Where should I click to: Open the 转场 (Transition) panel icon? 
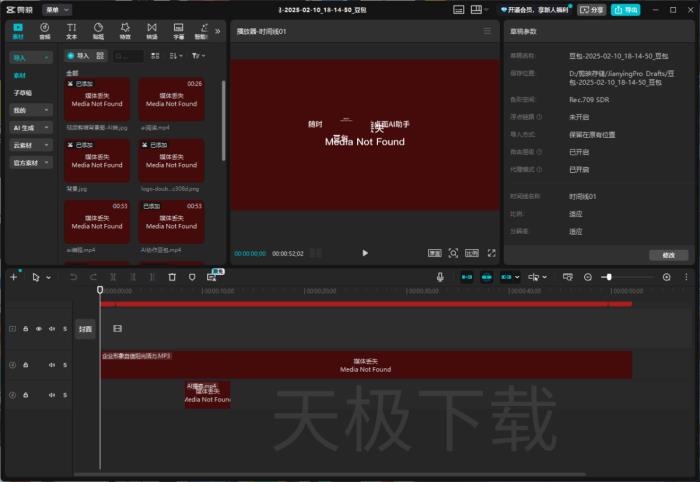[x=151, y=31]
